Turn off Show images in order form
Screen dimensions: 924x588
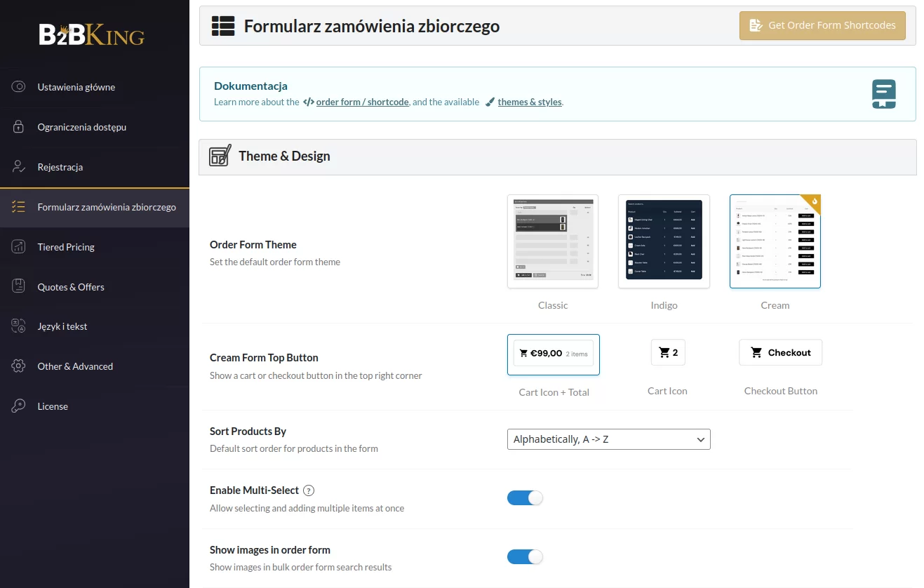[x=525, y=557]
